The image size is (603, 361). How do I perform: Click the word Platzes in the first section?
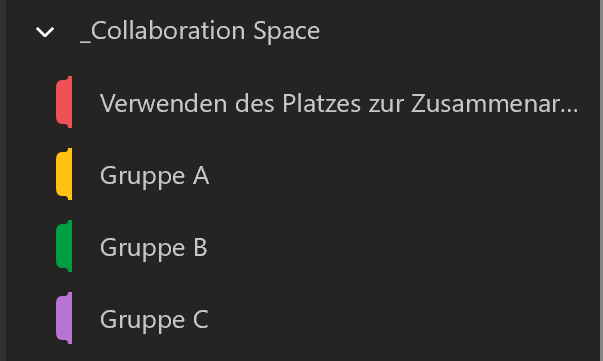pyautogui.click(x=321, y=103)
